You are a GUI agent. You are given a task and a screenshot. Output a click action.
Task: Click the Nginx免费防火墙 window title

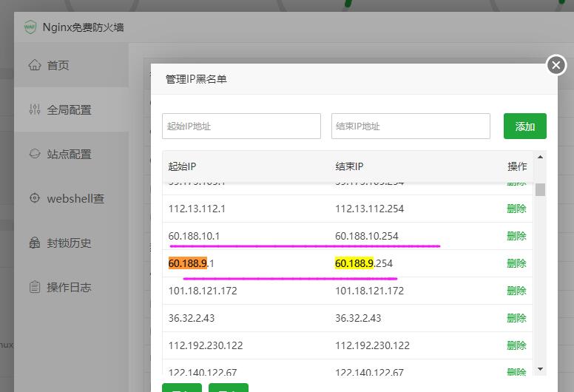pyautogui.click(x=83, y=27)
